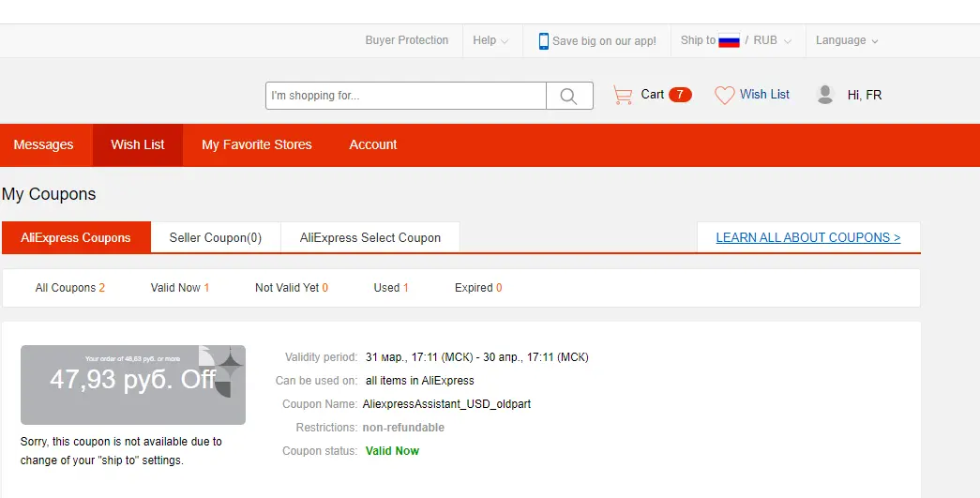
Task: Click the Russian flag icon
Action: pyautogui.click(x=729, y=40)
